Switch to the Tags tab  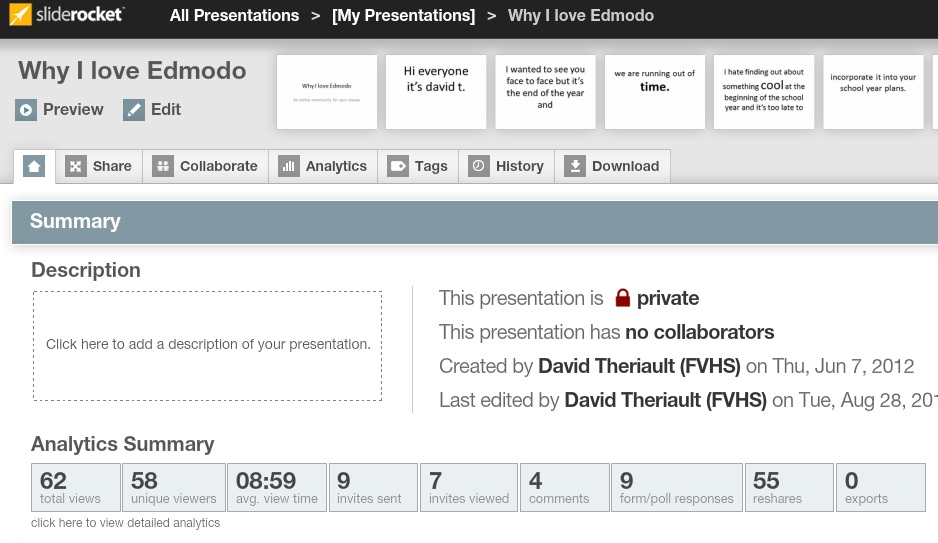[x=418, y=167]
